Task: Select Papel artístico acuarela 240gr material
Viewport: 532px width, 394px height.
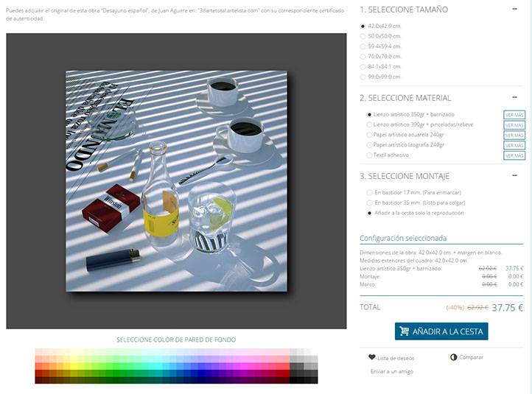Action: point(369,135)
